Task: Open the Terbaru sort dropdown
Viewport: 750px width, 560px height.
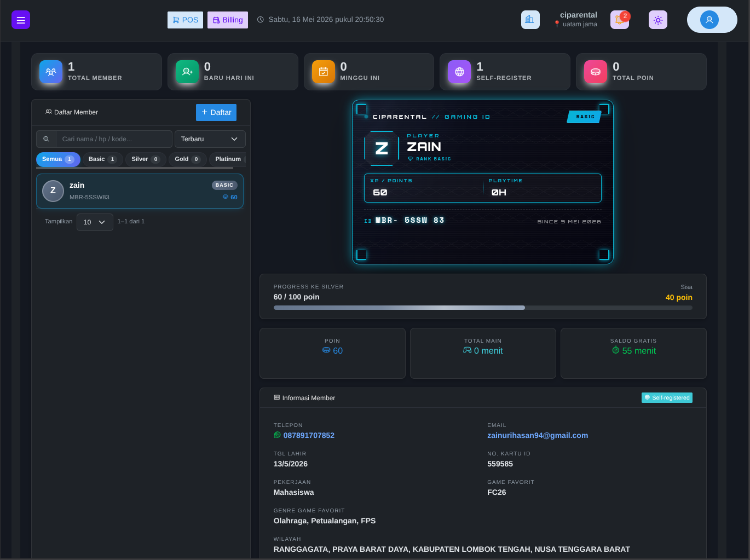Action: pyautogui.click(x=210, y=139)
